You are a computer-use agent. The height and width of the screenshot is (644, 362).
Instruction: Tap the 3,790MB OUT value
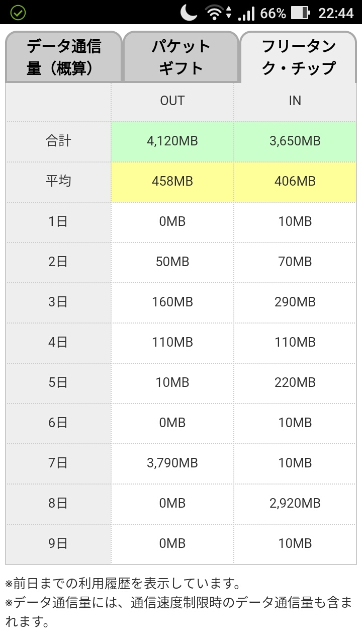pyautogui.click(x=172, y=463)
